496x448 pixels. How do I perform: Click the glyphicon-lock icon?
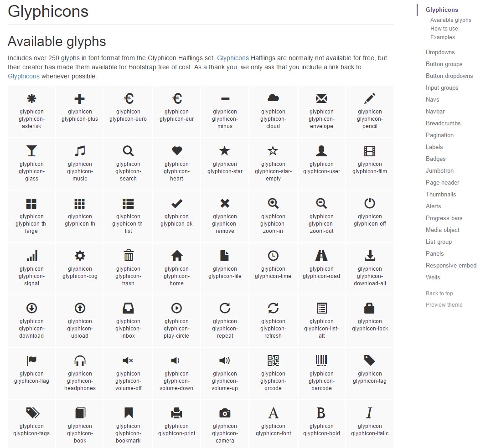369,309
